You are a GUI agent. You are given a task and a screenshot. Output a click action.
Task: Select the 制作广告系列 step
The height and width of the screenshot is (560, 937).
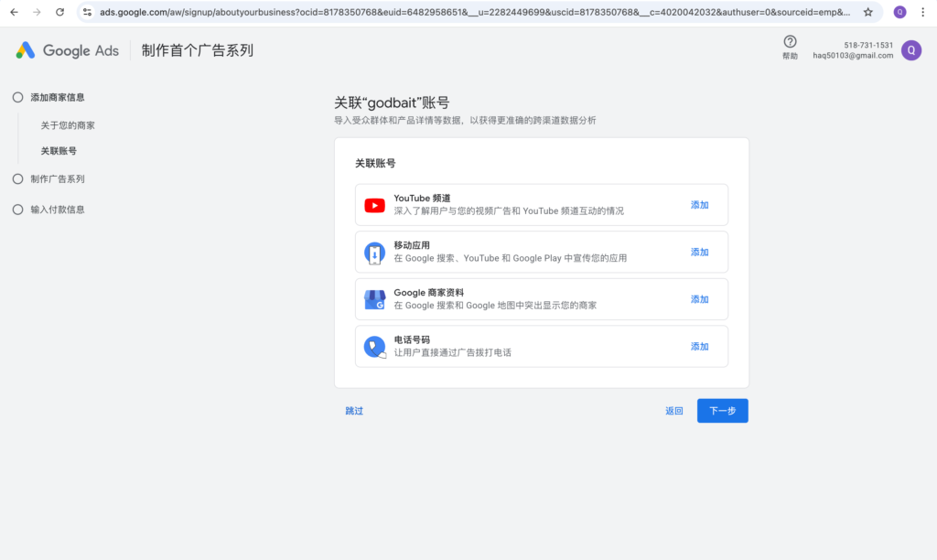point(57,179)
